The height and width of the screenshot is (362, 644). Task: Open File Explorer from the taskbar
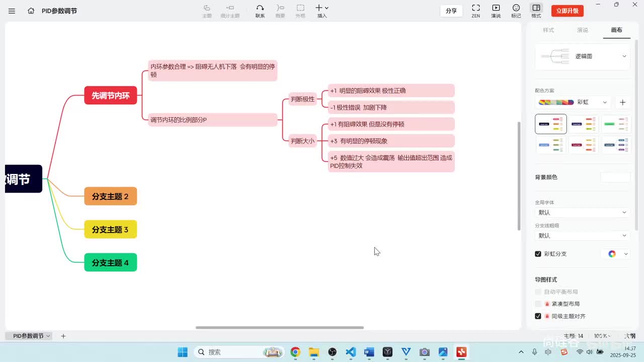click(314, 352)
